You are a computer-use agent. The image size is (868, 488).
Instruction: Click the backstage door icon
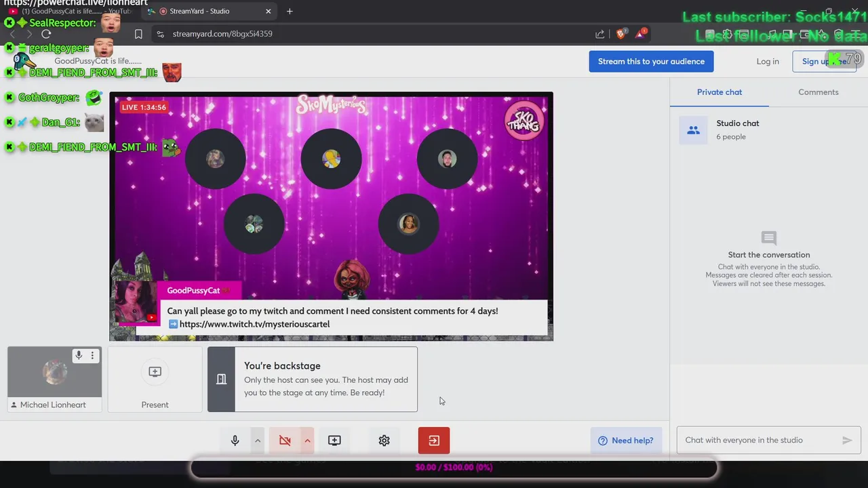coord(221,380)
